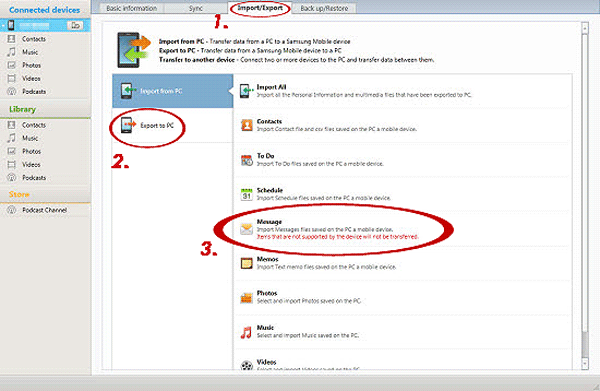Click the Contacts import icon
The height and width of the screenshot is (391, 600).
(247, 125)
